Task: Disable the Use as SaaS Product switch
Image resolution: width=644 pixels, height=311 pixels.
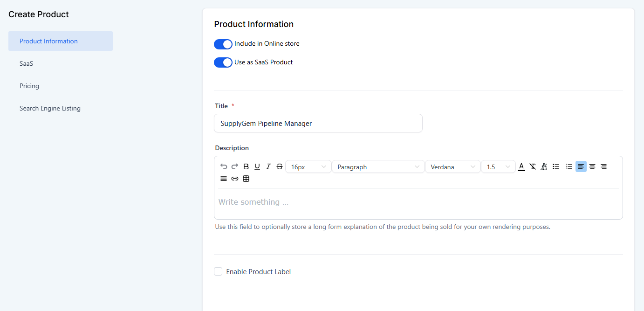Action: tap(223, 62)
